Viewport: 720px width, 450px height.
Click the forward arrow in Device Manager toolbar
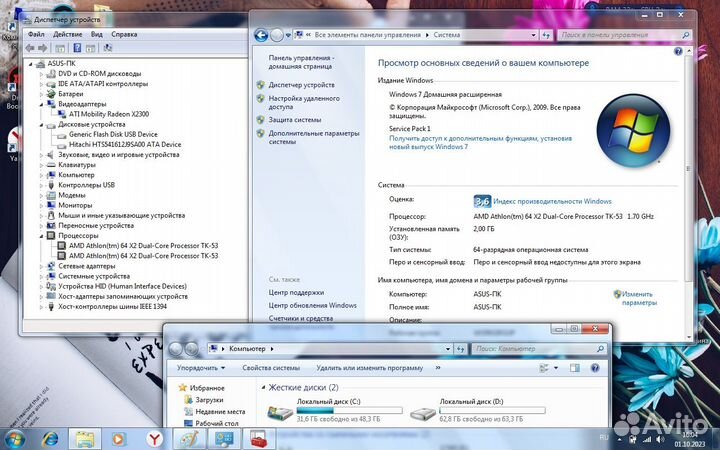point(43,48)
